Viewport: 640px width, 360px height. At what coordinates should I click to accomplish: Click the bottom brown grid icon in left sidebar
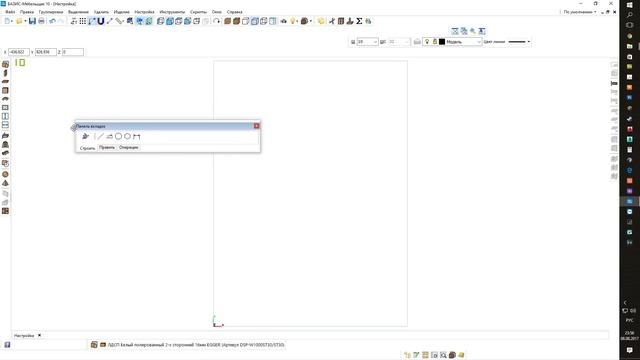click(x=5, y=211)
